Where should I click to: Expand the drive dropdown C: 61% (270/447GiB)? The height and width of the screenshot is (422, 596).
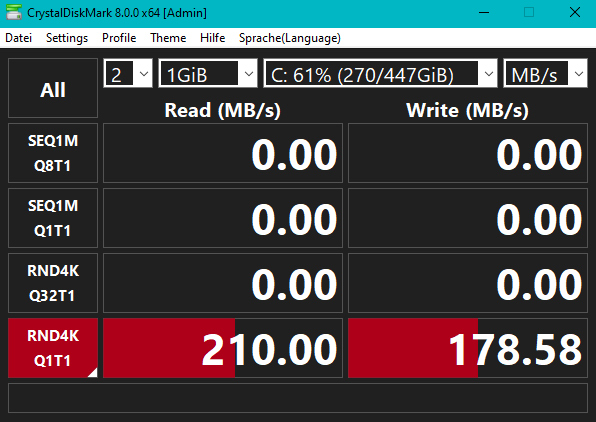380,73
